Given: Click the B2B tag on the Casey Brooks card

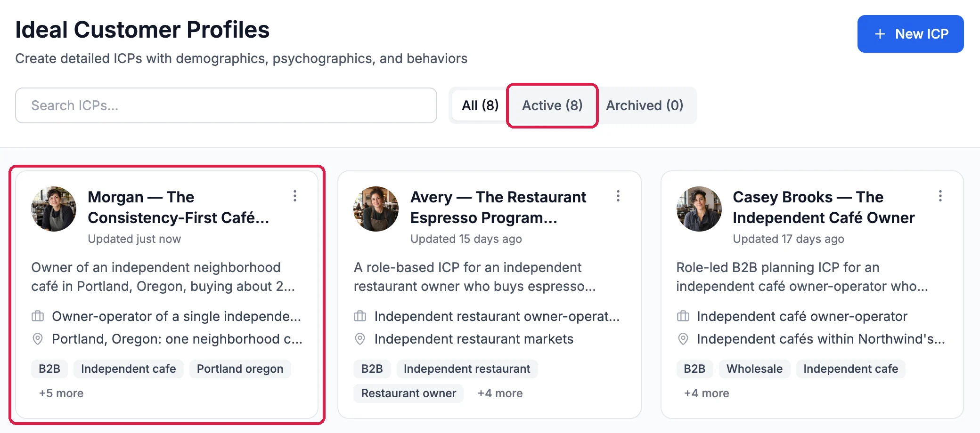Looking at the screenshot, I should (x=694, y=369).
